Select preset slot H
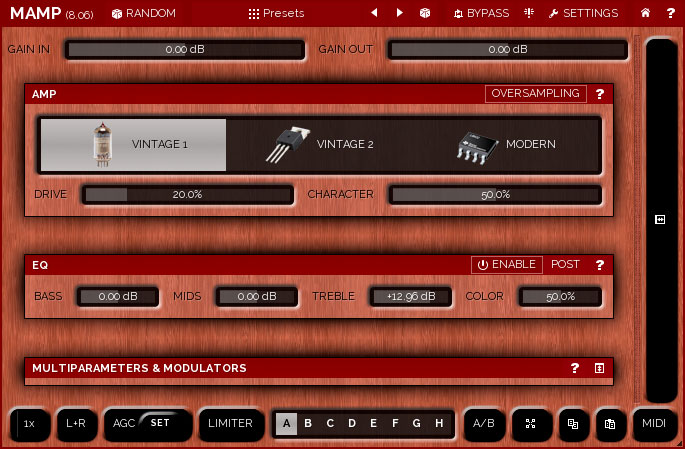Screen dimensions: 685x449 pos(439,423)
